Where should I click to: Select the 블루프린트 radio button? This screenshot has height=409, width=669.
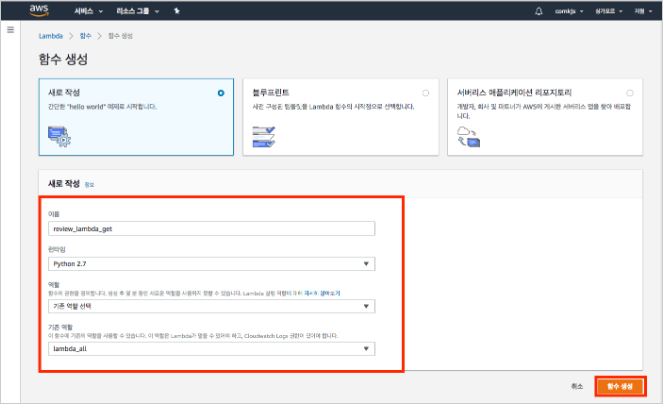pos(425,93)
